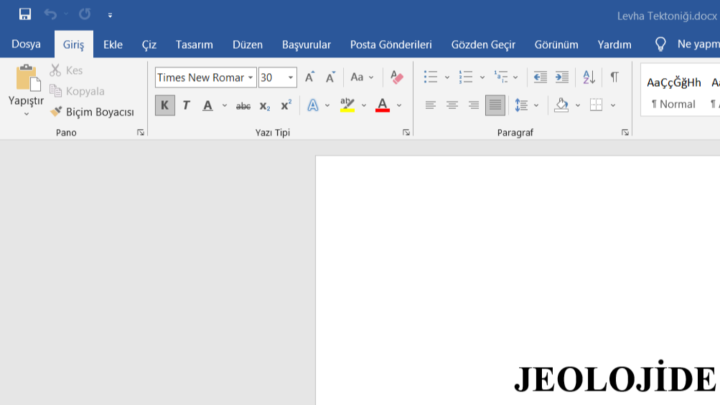Apply yellow text highlight color
This screenshot has width=720, height=405.
(x=348, y=105)
